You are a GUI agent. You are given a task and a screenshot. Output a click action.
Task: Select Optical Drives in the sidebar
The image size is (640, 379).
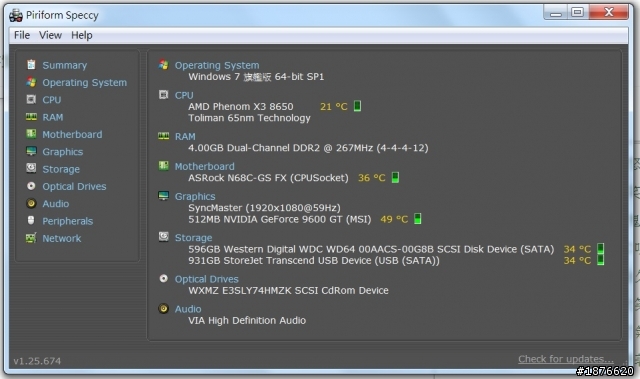(x=74, y=187)
